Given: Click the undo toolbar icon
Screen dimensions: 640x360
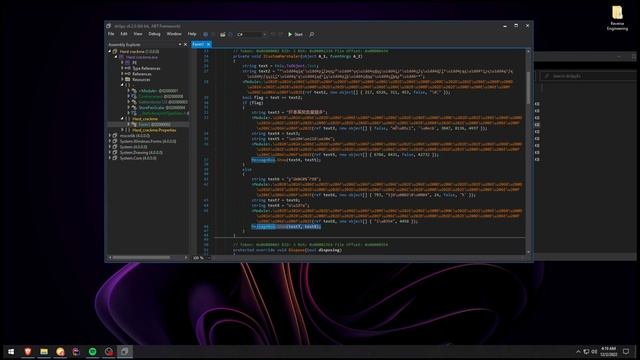Looking at the screenshot, I should click(273, 35).
